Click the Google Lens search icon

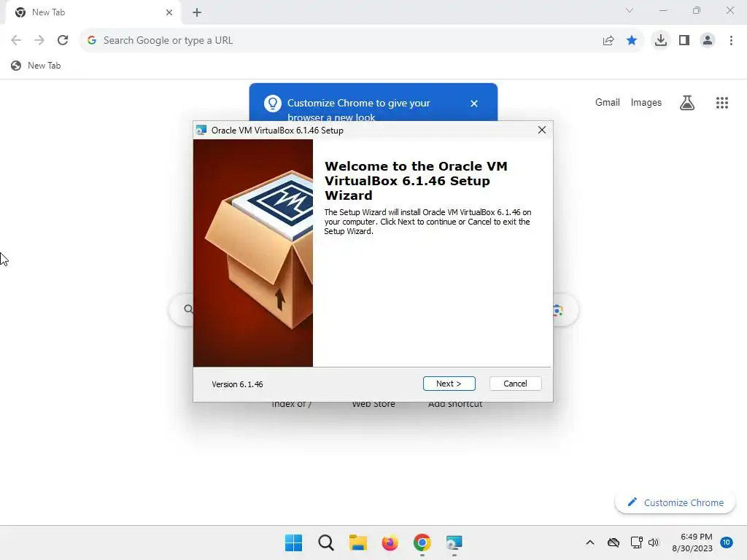click(x=558, y=311)
